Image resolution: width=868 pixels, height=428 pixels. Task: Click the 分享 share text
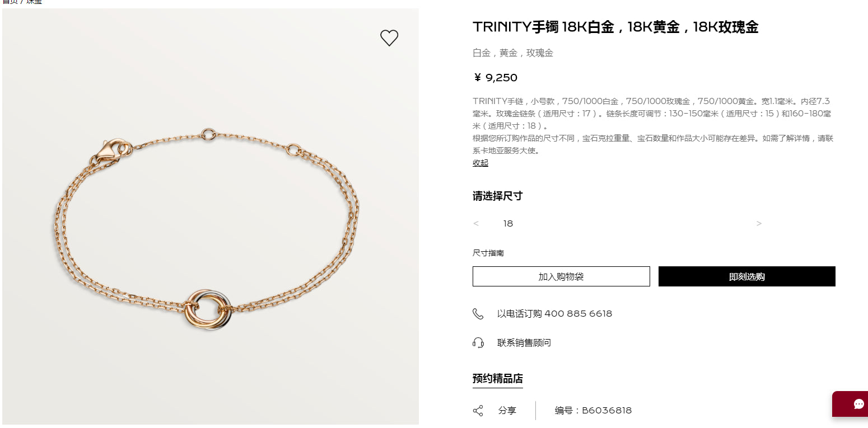507,411
